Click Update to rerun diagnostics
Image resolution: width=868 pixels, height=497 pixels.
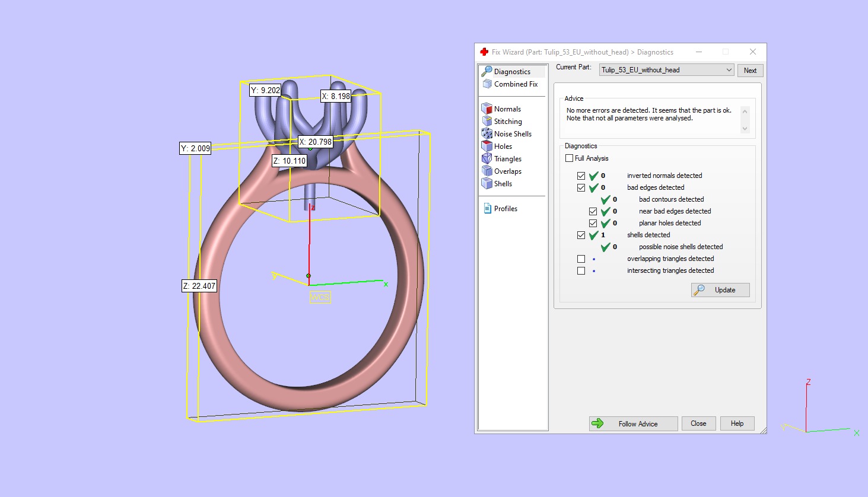[720, 290]
